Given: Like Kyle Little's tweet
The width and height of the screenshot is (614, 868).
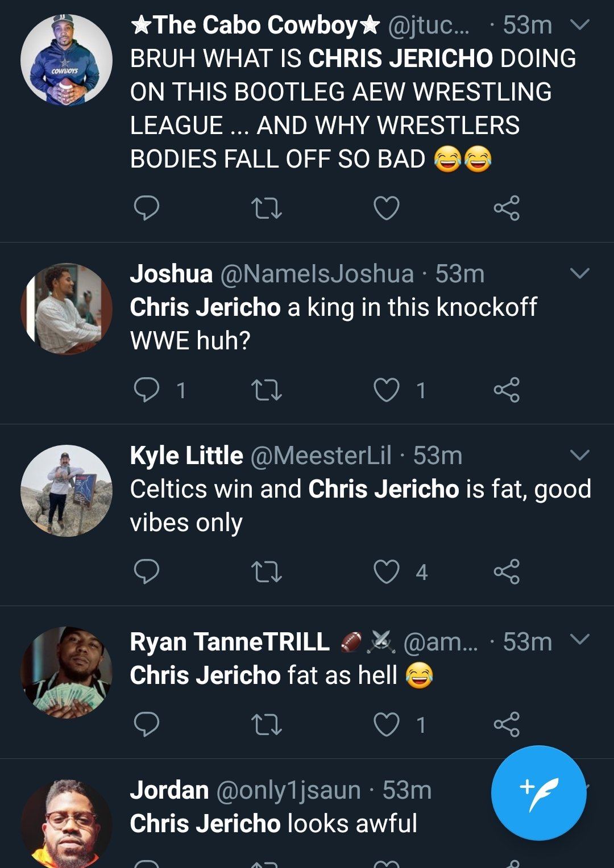Looking at the screenshot, I should pos(386,571).
